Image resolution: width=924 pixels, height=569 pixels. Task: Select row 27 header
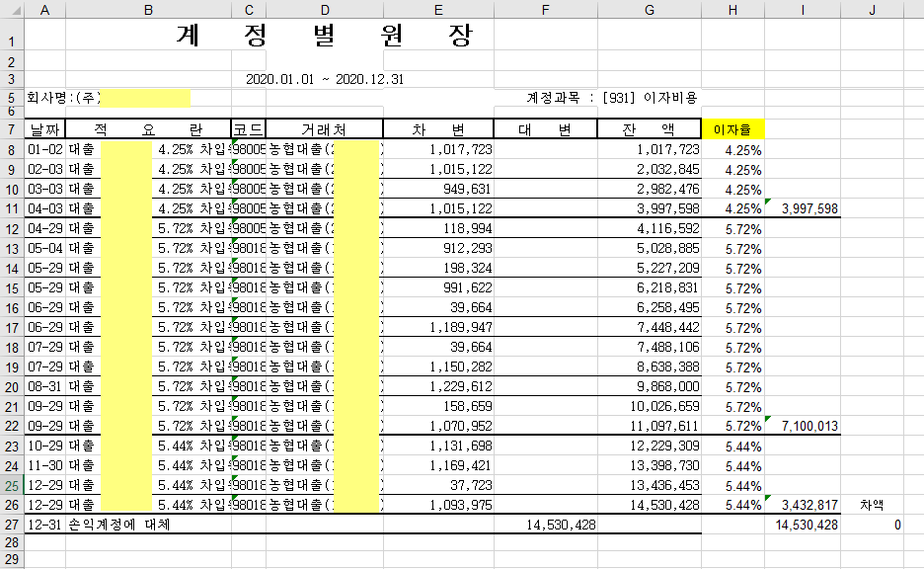[x=12, y=525]
